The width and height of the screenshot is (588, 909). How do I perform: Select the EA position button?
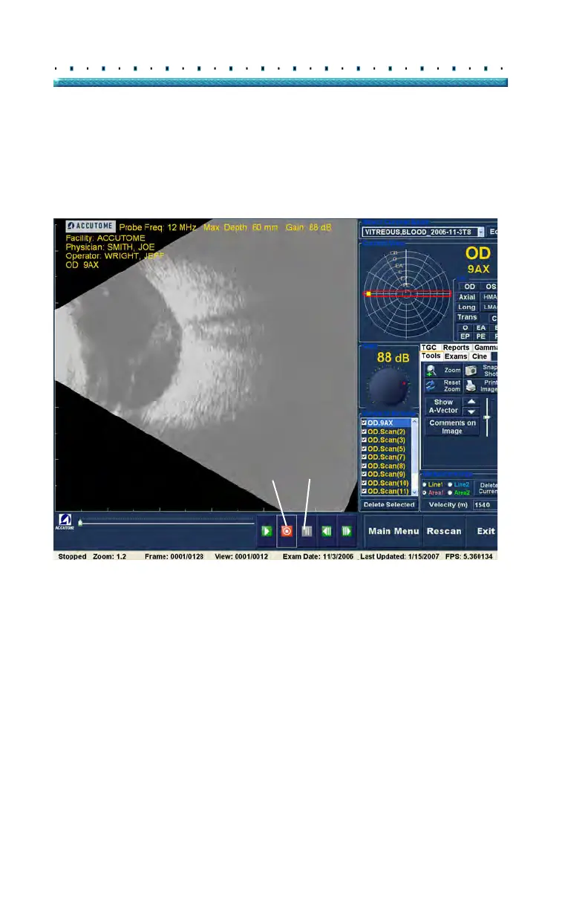[480, 328]
